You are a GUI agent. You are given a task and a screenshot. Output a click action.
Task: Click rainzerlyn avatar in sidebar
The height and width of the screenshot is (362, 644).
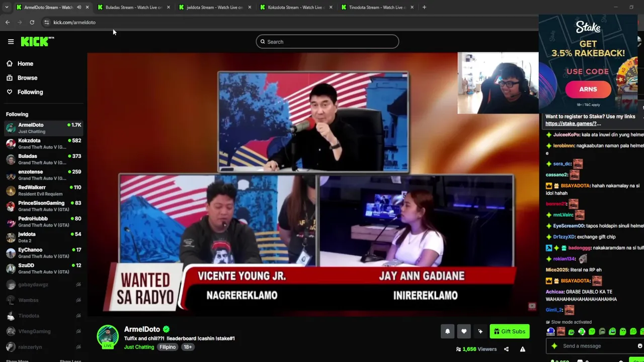[11, 347]
